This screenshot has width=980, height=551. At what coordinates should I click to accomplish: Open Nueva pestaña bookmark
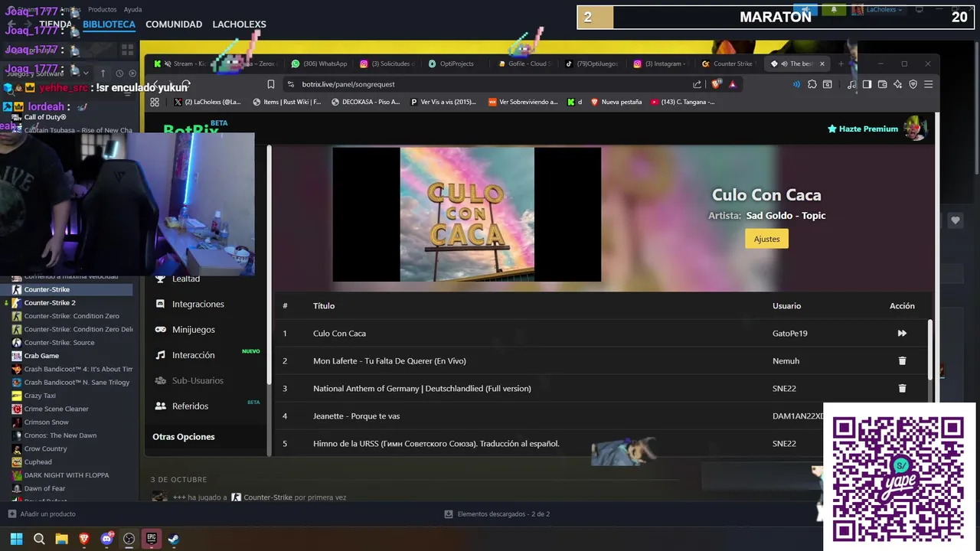click(616, 102)
